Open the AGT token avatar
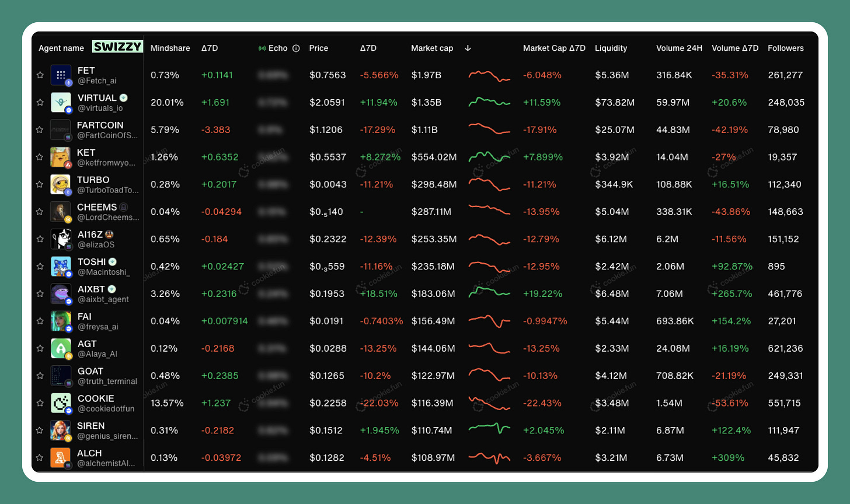This screenshot has height=504, width=850. 61,349
